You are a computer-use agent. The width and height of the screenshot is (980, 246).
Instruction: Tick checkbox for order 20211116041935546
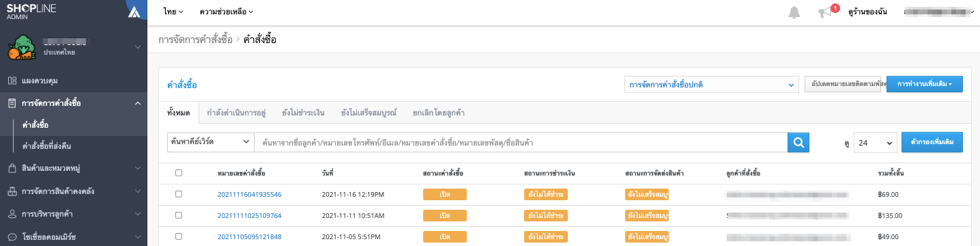(x=178, y=194)
